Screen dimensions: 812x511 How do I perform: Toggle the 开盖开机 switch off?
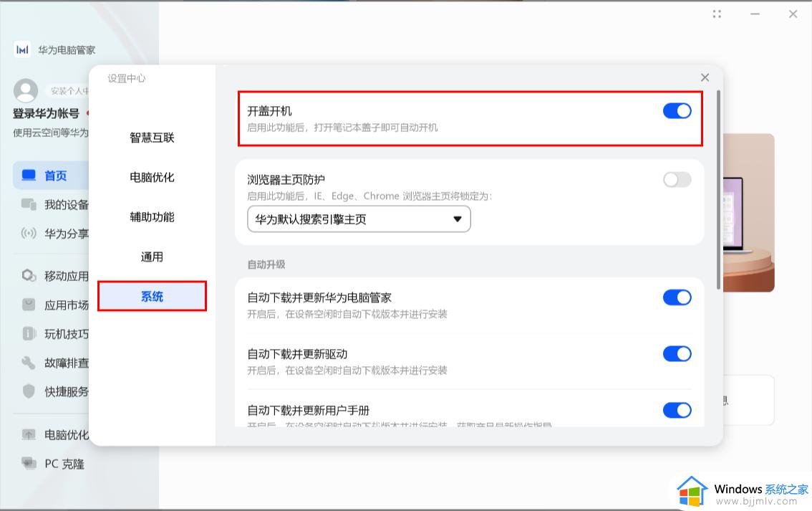pos(677,111)
